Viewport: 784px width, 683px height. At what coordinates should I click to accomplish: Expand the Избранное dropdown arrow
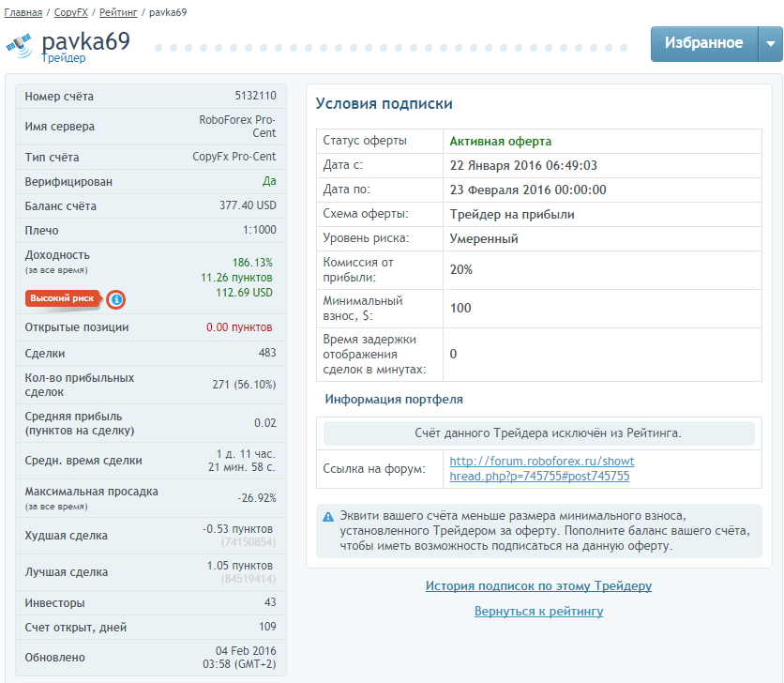point(771,44)
